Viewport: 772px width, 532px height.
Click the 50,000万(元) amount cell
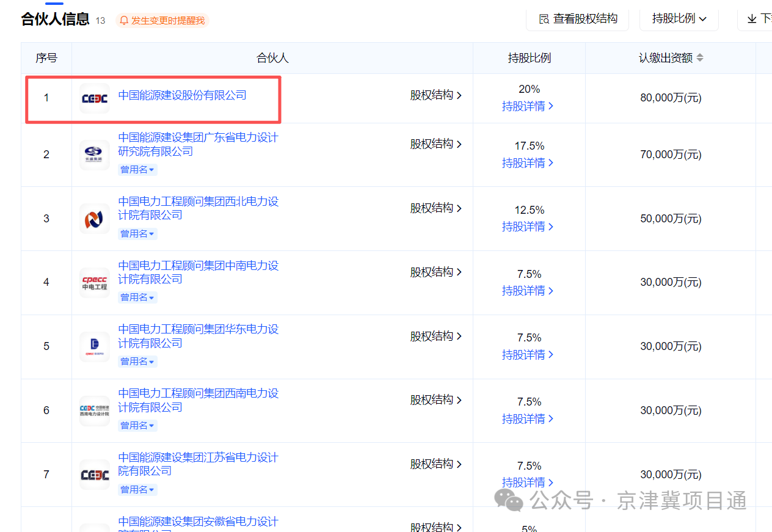point(671,219)
